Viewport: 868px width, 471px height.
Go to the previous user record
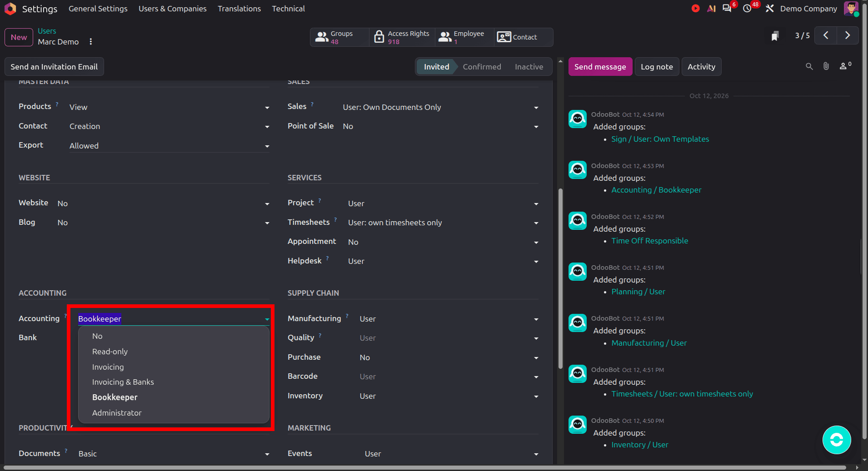tap(826, 35)
